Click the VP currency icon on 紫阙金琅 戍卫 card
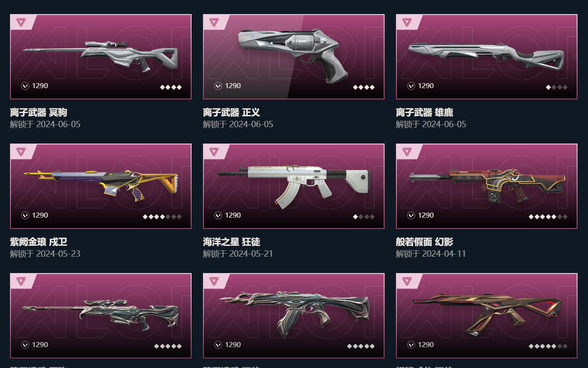Viewport: 588px width, 368px height. coord(25,215)
